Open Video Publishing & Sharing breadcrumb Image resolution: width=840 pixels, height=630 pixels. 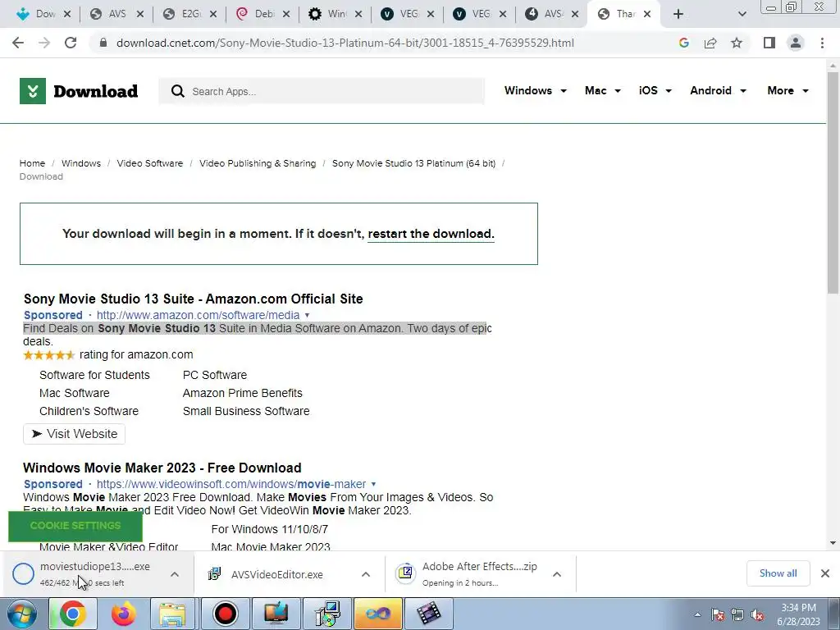(x=258, y=163)
